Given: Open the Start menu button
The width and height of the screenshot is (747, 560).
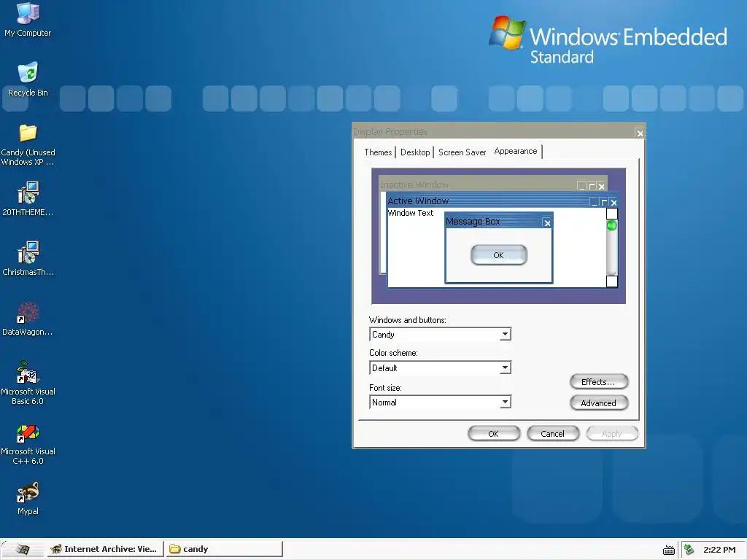Looking at the screenshot, I should click(x=22, y=549).
